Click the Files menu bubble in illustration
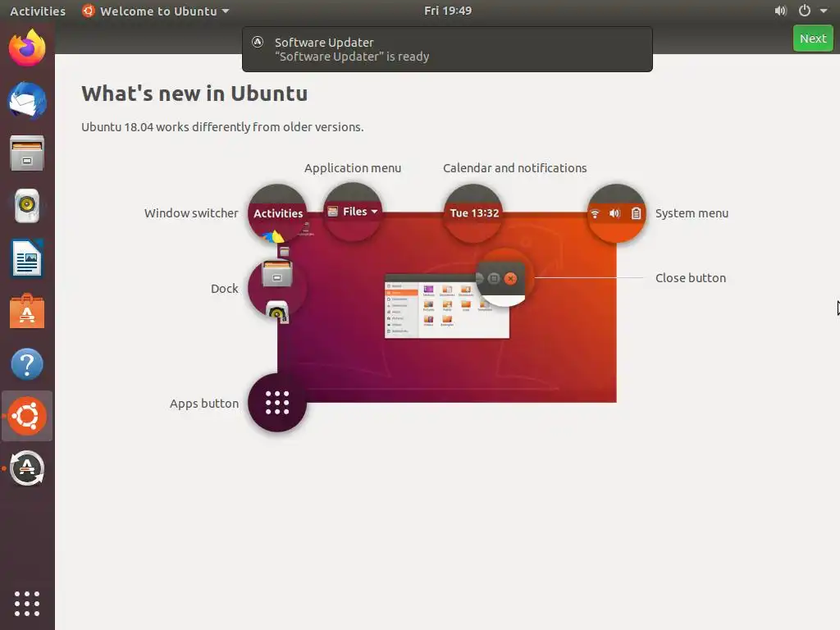 [x=353, y=212]
